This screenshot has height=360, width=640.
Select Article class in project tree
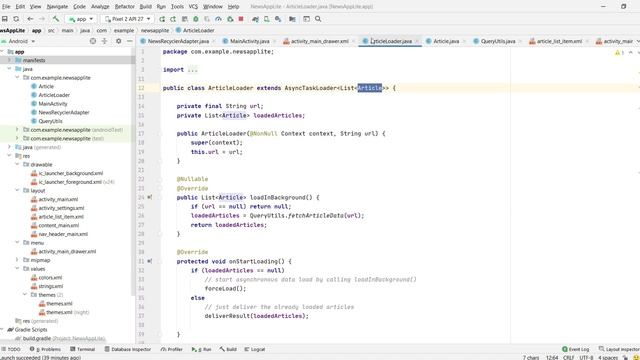[x=46, y=86]
